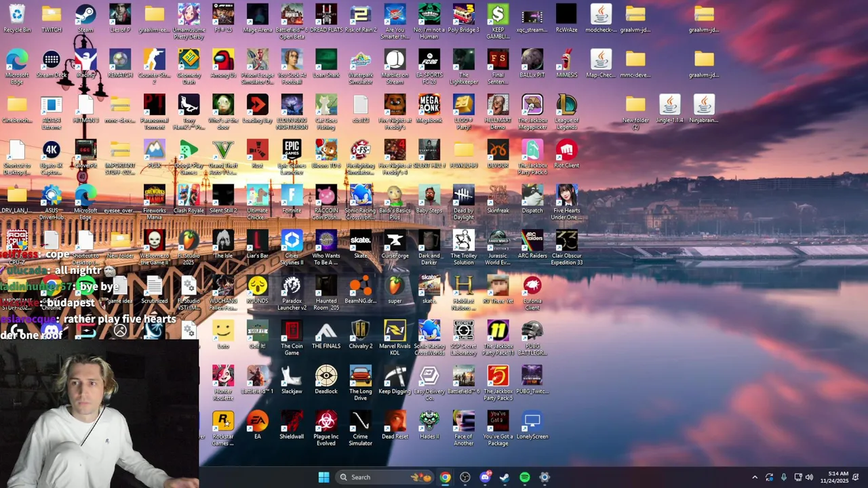
Task: Open OBS Studio from the taskbar
Action: 465,477
